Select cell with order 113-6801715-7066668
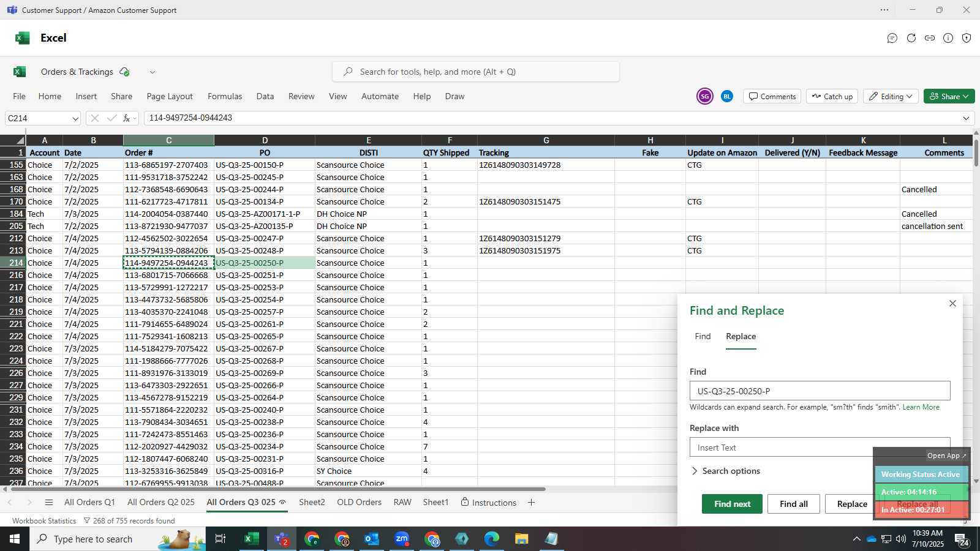 (x=168, y=275)
